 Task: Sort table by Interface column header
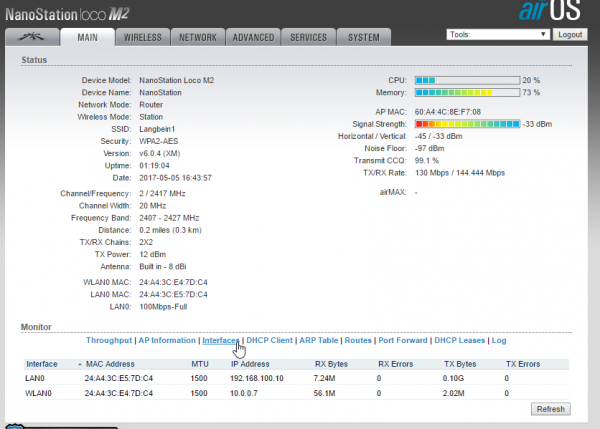tap(43, 364)
